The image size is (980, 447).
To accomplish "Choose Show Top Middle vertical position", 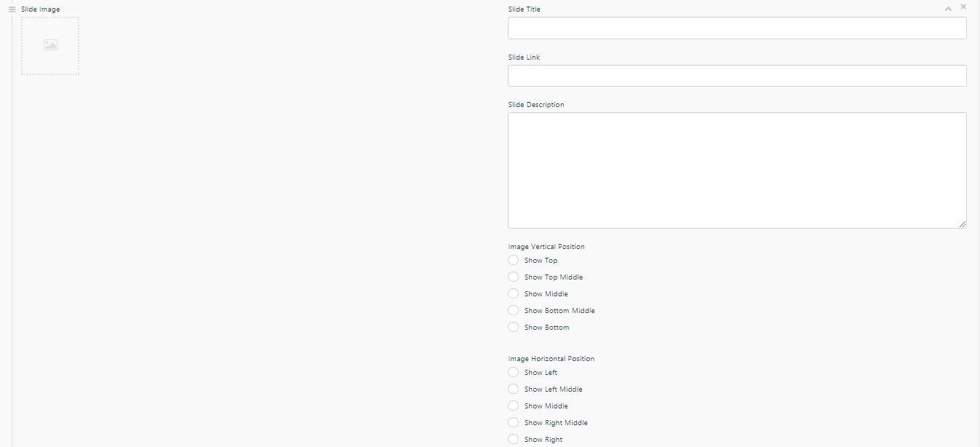I will 514,277.
